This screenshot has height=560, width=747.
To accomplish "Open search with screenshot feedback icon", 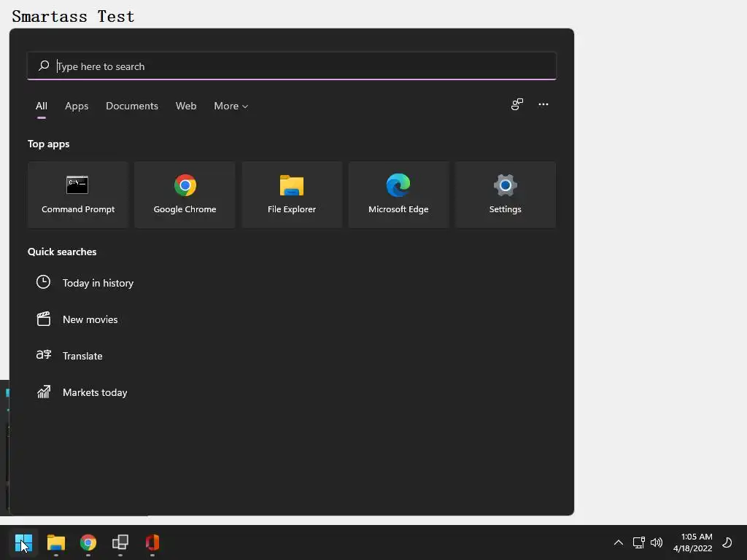I will click(x=517, y=104).
